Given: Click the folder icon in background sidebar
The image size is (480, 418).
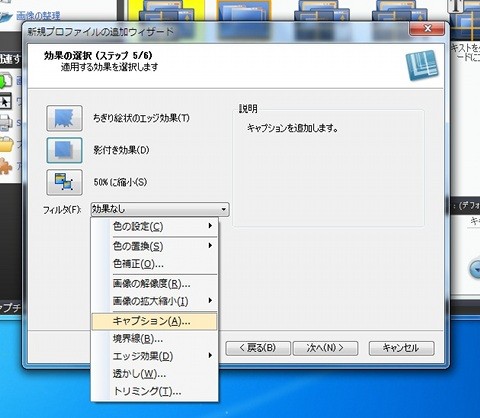Looking at the screenshot, I should click(6, 144).
